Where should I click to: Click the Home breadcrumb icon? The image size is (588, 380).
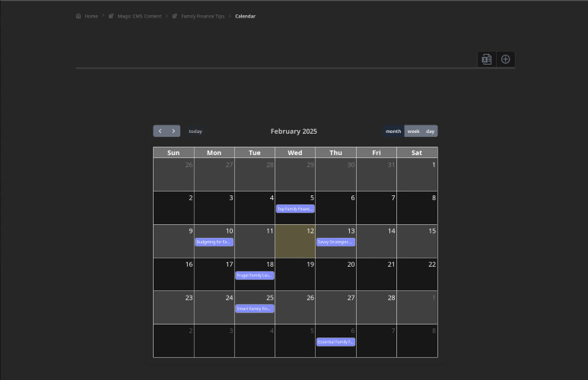78,16
